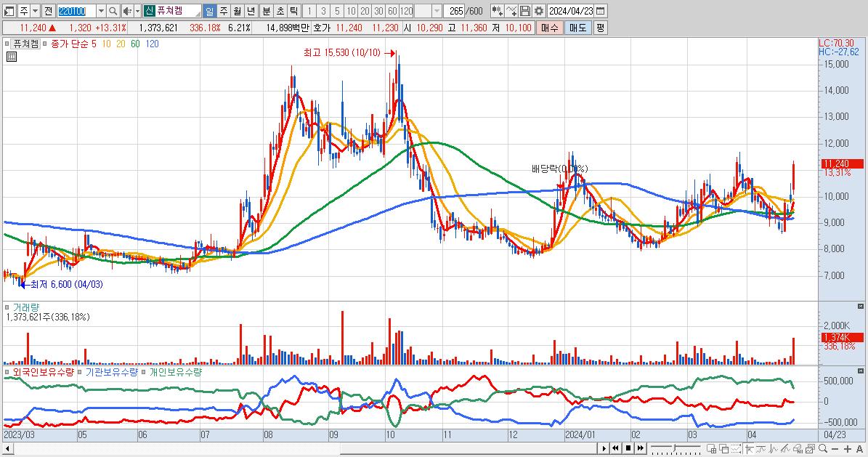The image size is (868, 457).
Task: Expand the stock code history dropdown
Action: tap(101, 10)
